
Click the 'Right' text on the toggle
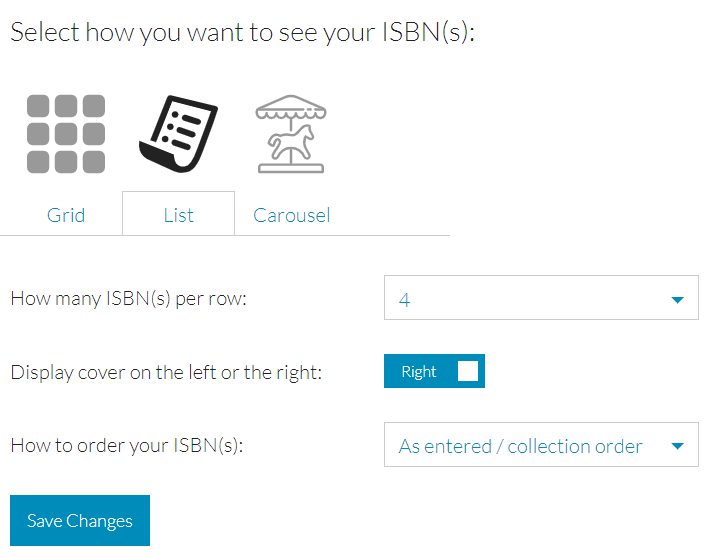(419, 372)
